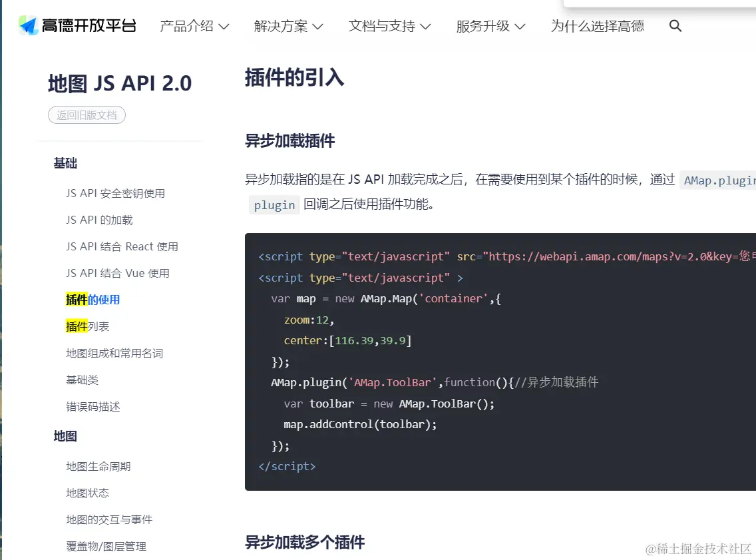
Task: Select 插件列表 sidebar entry
Action: click(87, 326)
